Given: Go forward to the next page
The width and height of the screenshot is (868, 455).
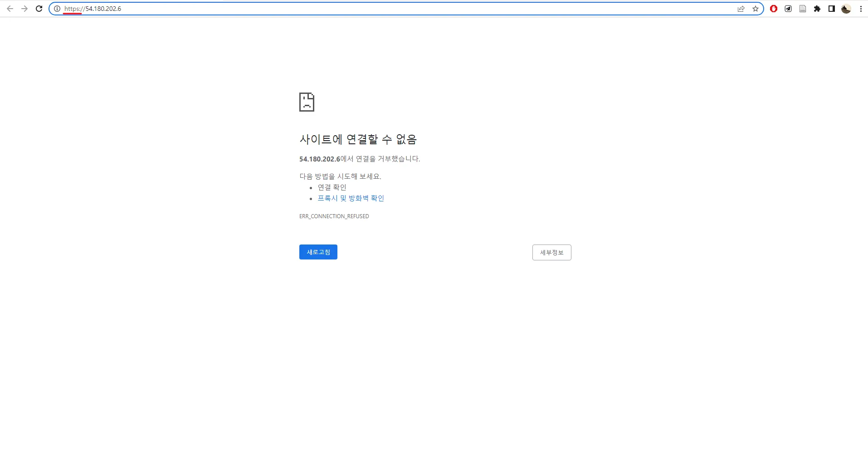Looking at the screenshot, I should coord(24,9).
